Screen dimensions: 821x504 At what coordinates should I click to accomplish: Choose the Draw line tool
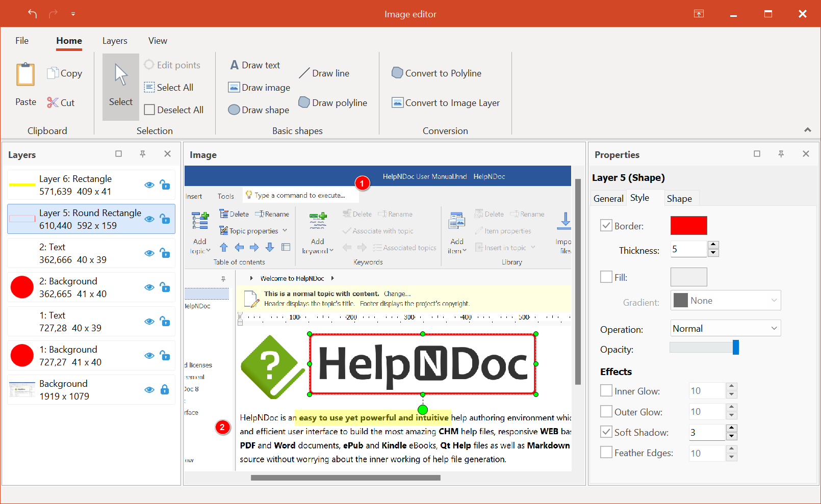click(x=324, y=73)
